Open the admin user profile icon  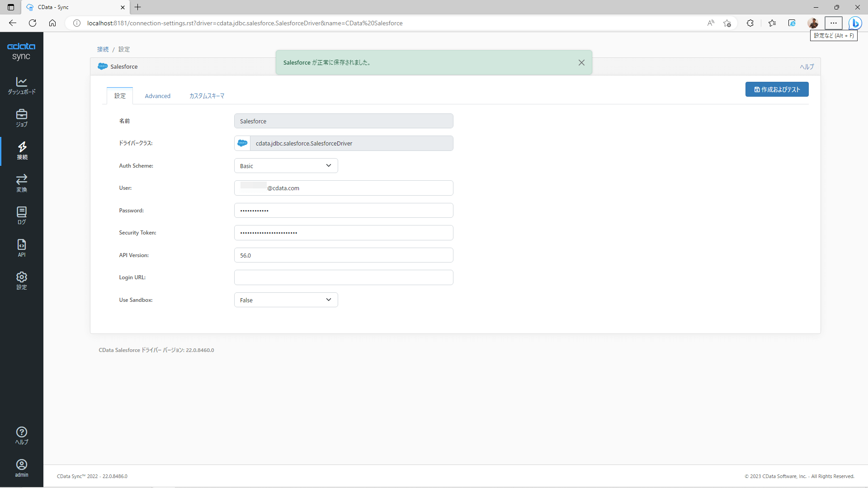pos(21,468)
